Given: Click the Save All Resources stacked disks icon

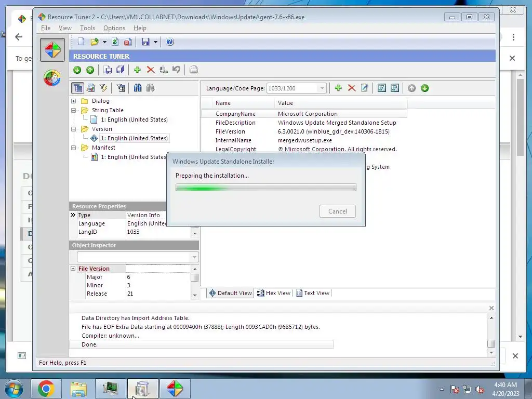Looking at the screenshot, I should click(x=121, y=70).
